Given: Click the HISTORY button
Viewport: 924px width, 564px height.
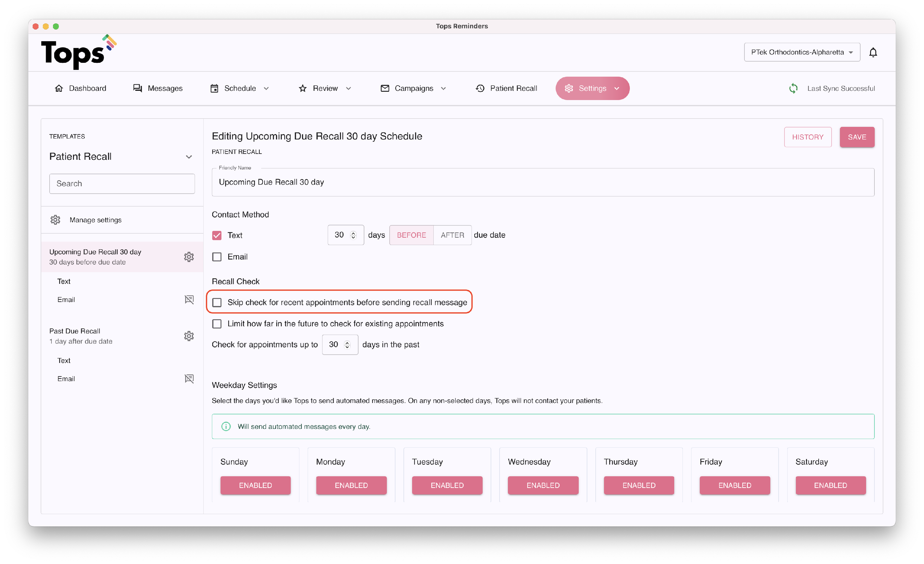Looking at the screenshot, I should [x=807, y=137].
